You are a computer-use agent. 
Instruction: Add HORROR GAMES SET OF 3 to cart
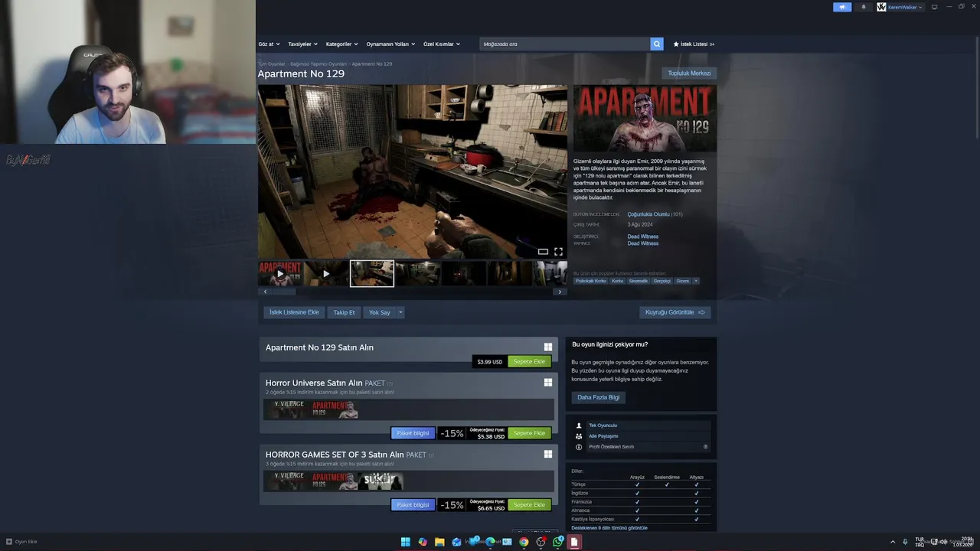(x=529, y=505)
